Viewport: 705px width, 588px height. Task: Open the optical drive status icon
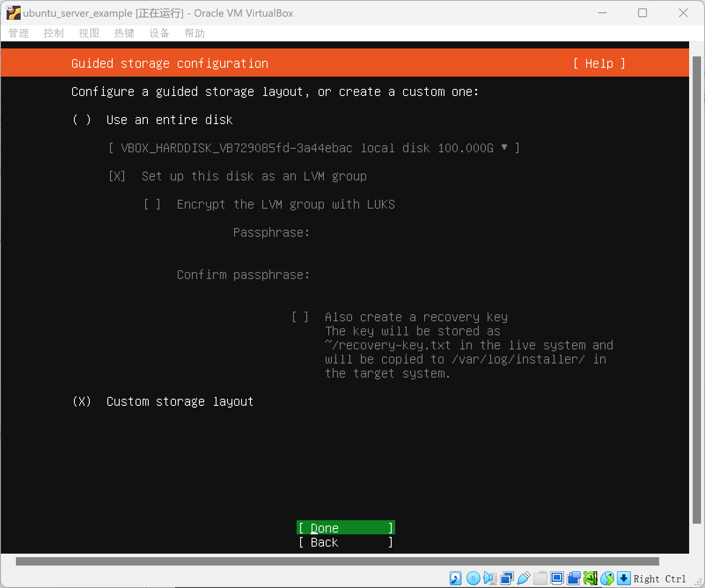[x=473, y=578]
